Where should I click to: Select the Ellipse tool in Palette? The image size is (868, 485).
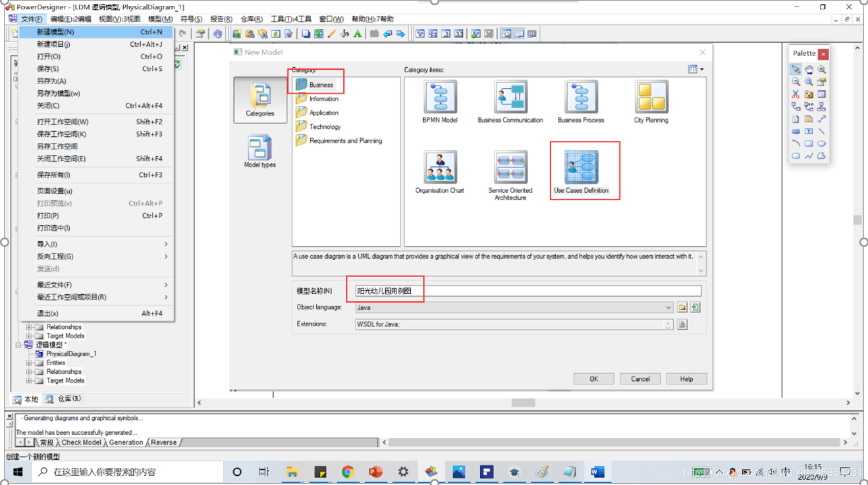tap(821, 143)
